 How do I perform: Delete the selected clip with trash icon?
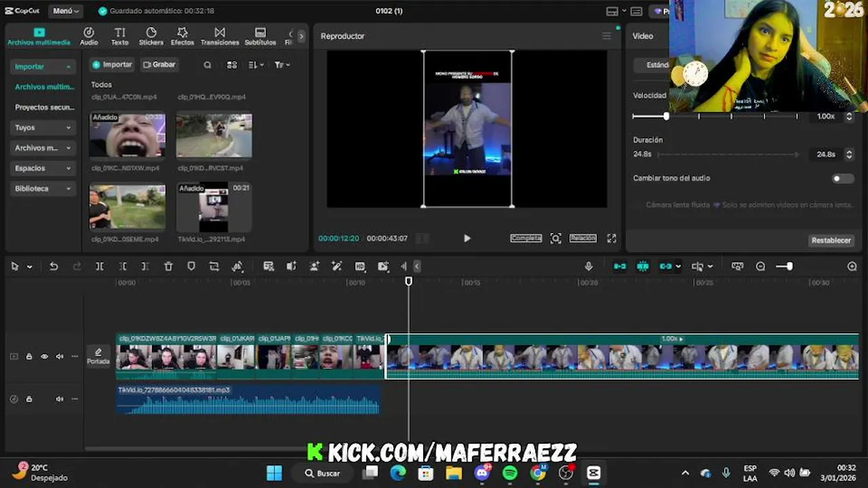pos(168,266)
